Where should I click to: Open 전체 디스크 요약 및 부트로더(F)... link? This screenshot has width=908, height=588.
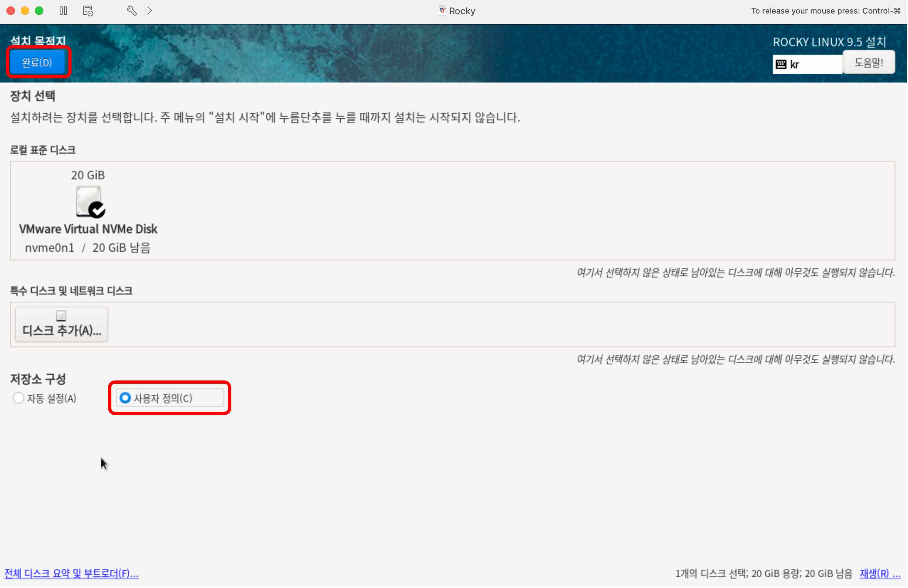pyautogui.click(x=71, y=573)
